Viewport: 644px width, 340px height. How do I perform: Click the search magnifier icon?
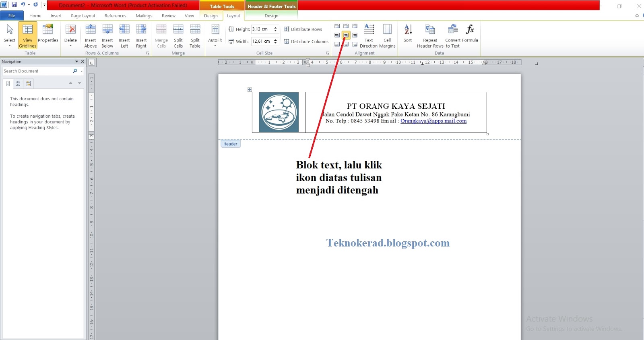tap(75, 71)
